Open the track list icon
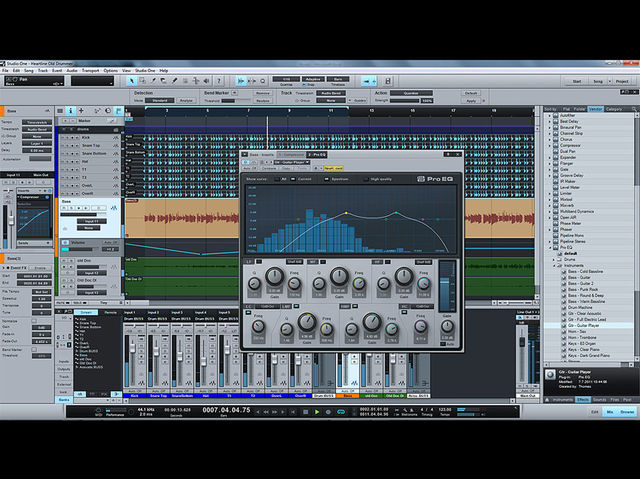The image size is (640, 479). click(60, 111)
